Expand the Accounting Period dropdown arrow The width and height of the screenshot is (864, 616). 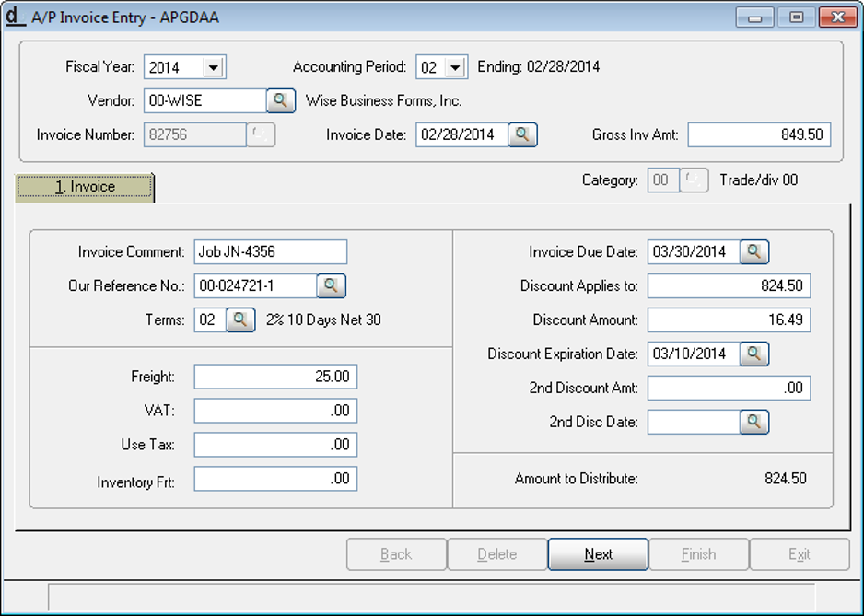455,67
